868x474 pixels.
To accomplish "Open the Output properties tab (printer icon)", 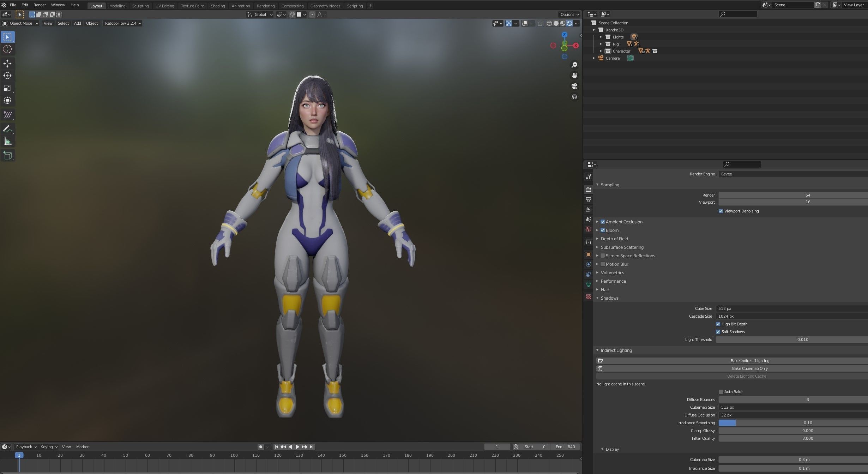I will 588,199.
